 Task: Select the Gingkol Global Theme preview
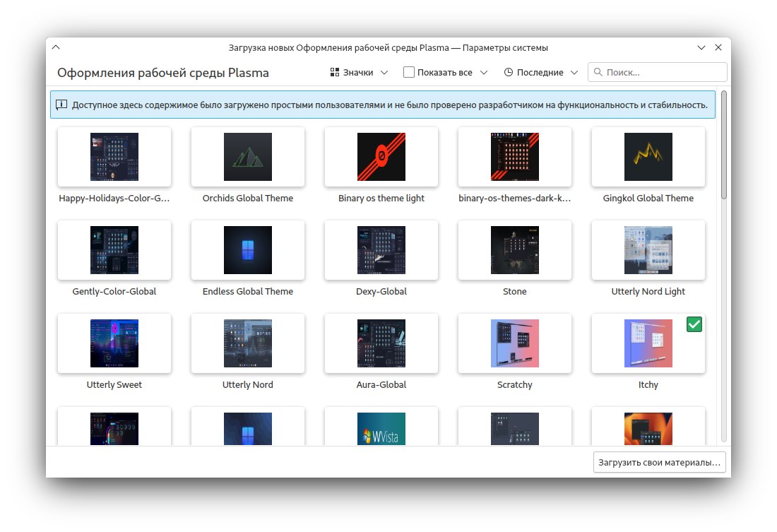click(x=648, y=157)
